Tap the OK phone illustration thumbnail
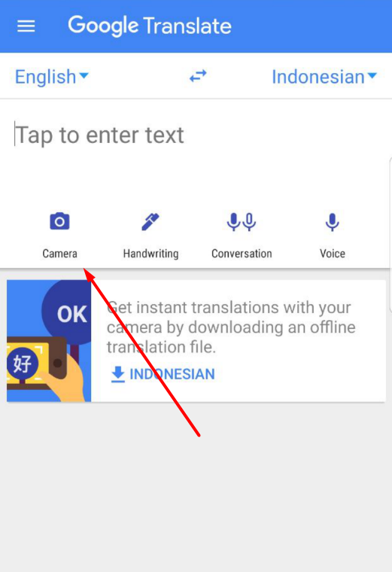392x572 pixels. [x=49, y=341]
